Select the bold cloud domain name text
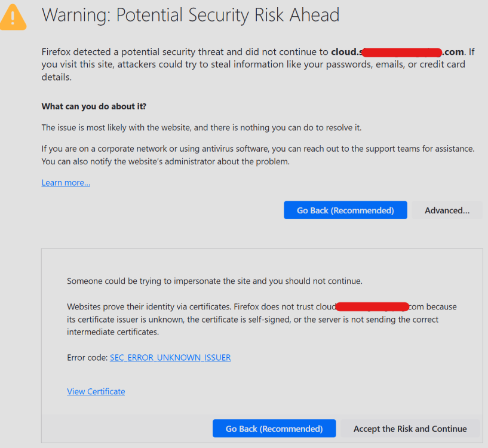Image resolution: width=488 pixels, height=448 pixels. (397, 52)
